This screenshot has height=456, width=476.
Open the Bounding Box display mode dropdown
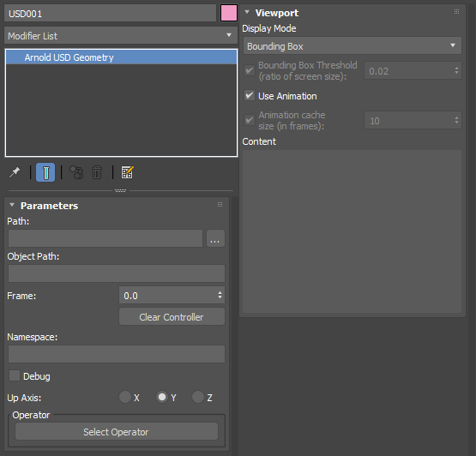(x=352, y=45)
